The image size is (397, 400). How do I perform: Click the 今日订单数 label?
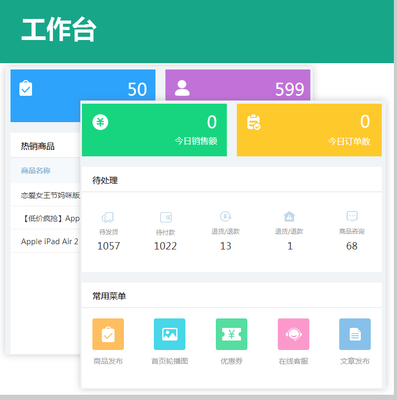coord(349,141)
